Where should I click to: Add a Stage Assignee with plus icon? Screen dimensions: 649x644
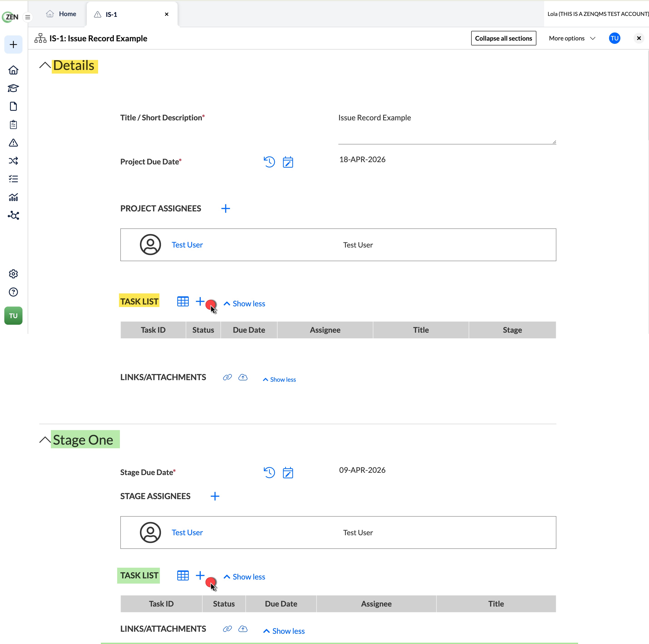tap(215, 496)
